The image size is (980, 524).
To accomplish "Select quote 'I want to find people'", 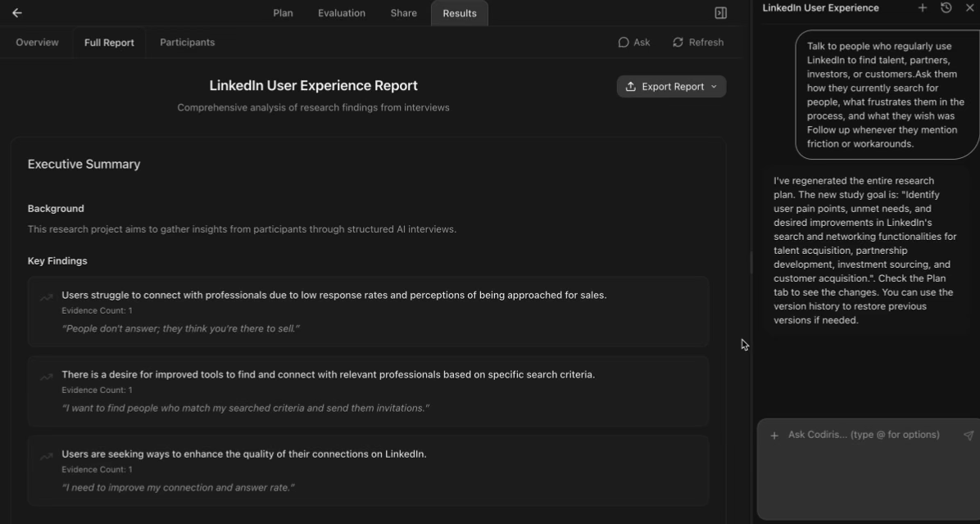I will coord(246,408).
